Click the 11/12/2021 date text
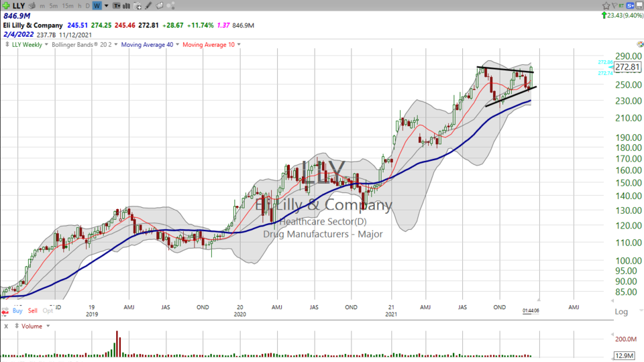Screen dimensions: 644x362 76,35
